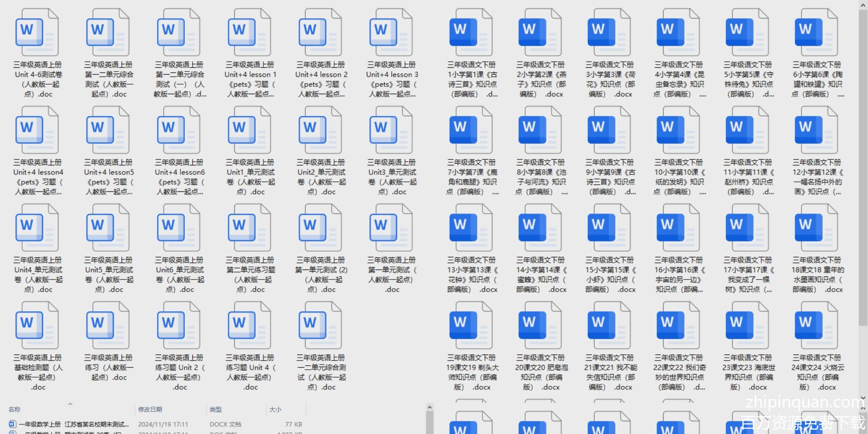Sort the file list by 修改日期 column
Image resolution: width=868 pixels, height=434 pixels.
click(x=150, y=409)
